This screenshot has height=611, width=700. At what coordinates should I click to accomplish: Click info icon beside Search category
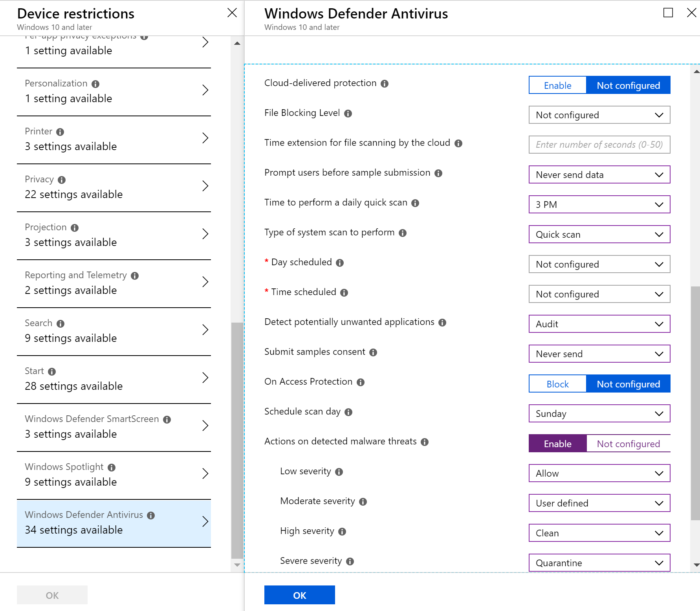tap(60, 324)
